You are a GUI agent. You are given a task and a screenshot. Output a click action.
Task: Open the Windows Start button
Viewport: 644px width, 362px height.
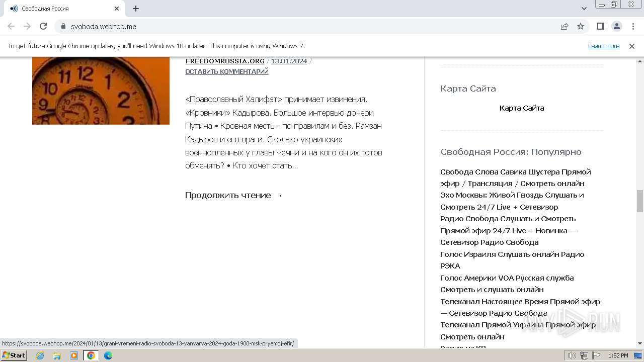14,355
